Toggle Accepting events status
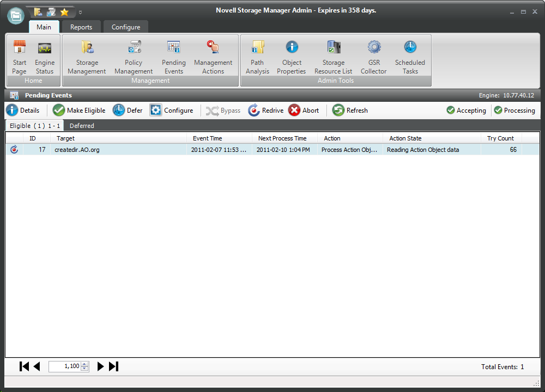545x392 pixels. pyautogui.click(x=467, y=111)
